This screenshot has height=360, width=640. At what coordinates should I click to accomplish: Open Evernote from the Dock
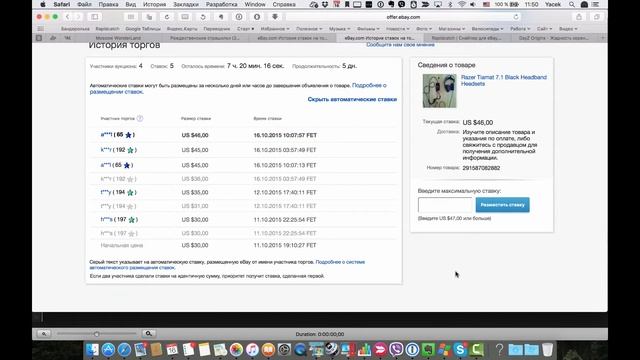point(428,350)
